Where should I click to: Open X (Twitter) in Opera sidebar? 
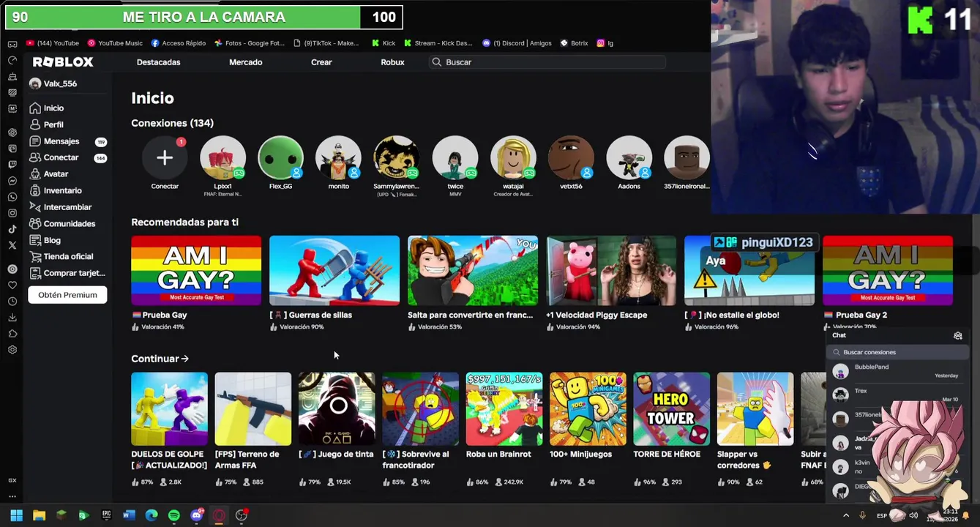12,245
